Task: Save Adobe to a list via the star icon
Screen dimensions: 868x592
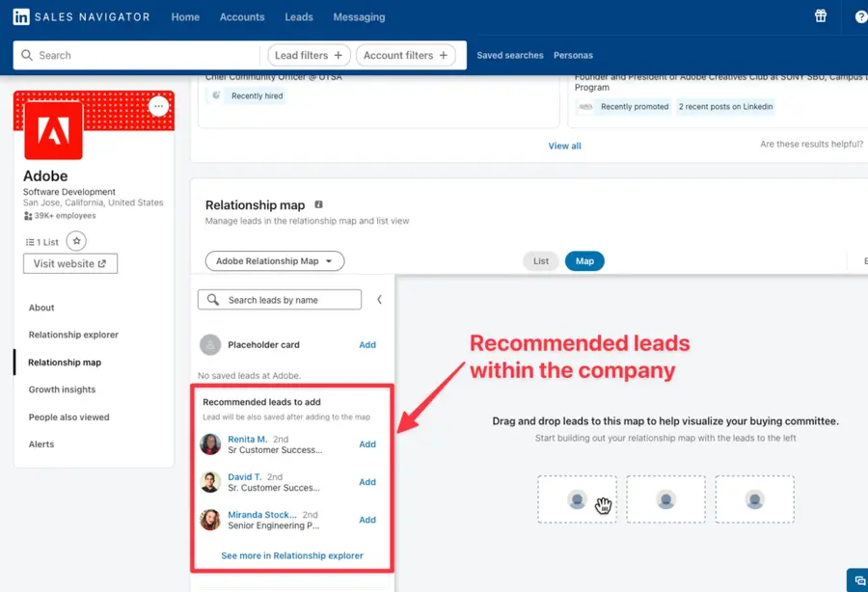Action: (x=76, y=241)
